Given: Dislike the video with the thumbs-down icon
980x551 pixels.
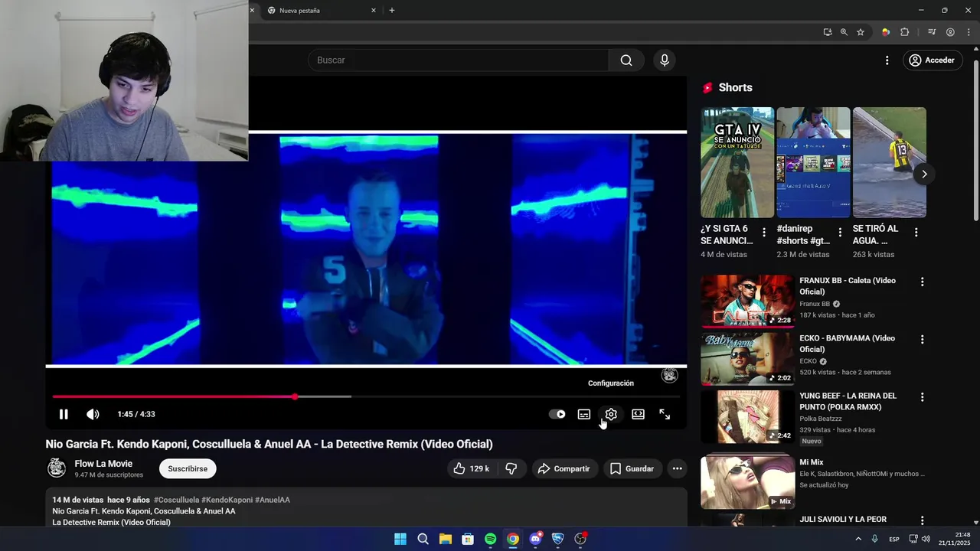Looking at the screenshot, I should 511,468.
